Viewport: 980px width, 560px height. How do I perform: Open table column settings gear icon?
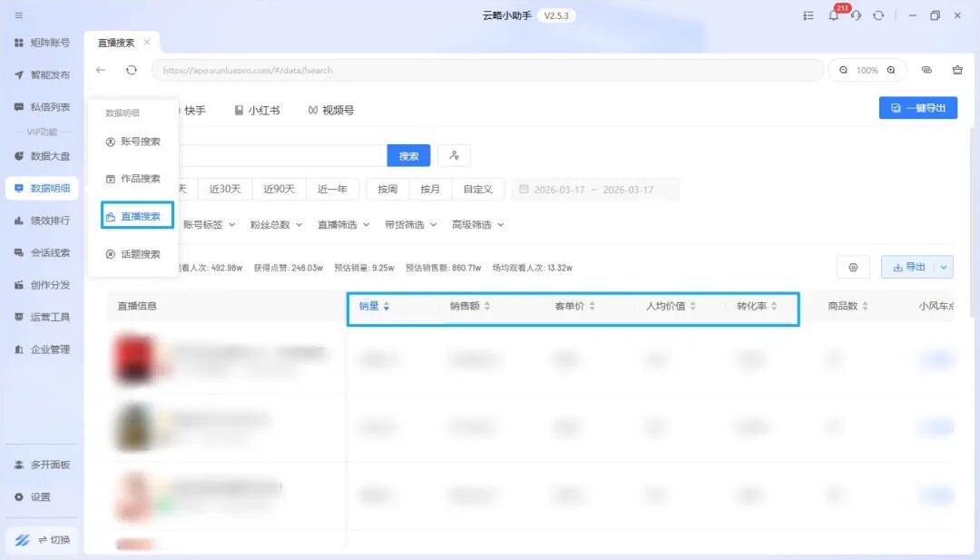pos(853,267)
